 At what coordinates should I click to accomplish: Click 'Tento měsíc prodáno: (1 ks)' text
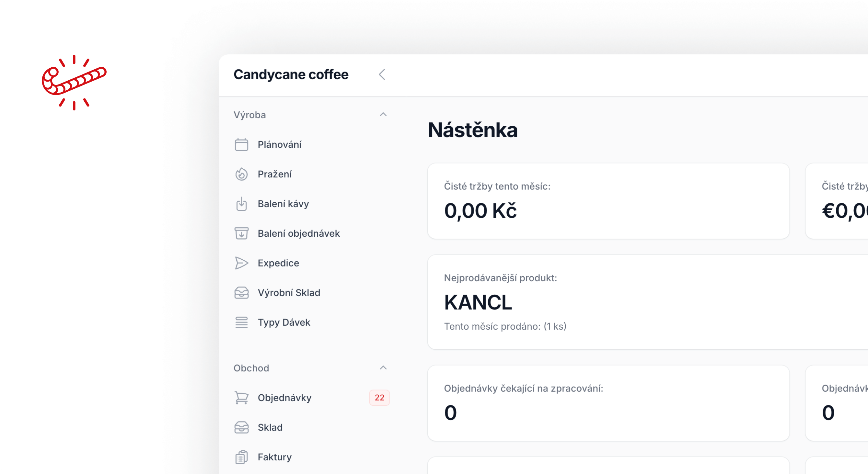pyautogui.click(x=505, y=327)
